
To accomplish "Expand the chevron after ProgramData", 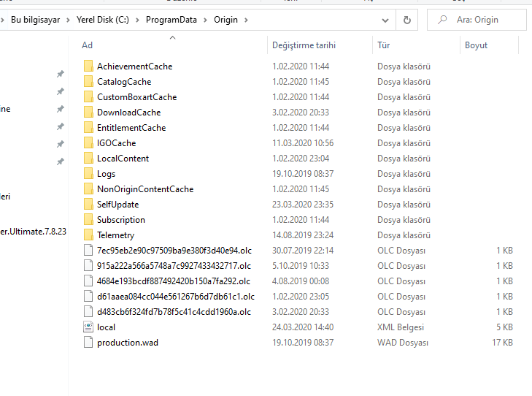I will click(205, 20).
